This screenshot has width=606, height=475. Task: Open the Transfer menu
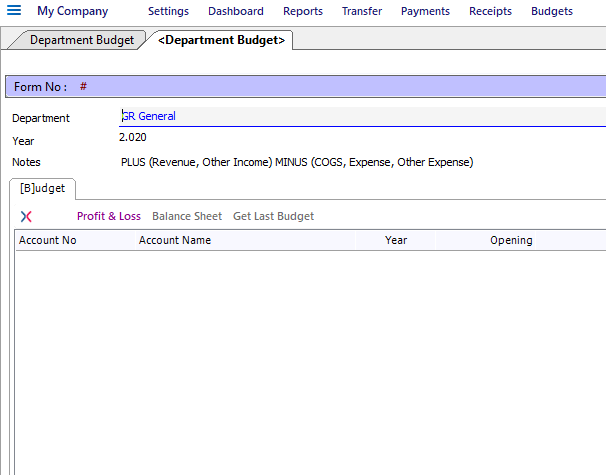[362, 11]
